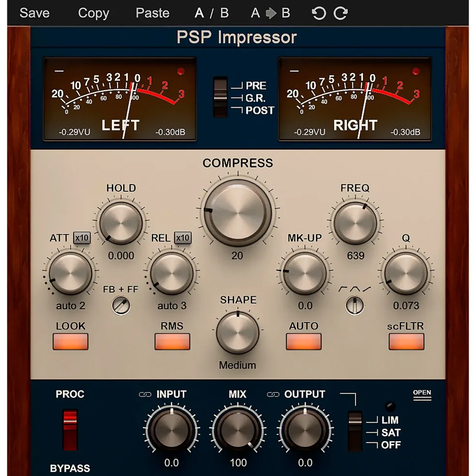Click the FREQ knob
Viewport: 476px width, 476px height.
click(355, 223)
